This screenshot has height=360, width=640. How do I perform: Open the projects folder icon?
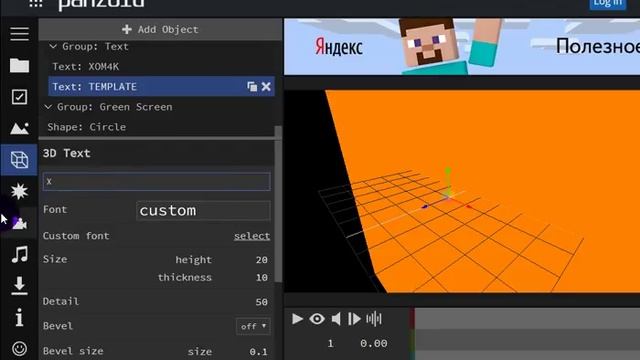pyautogui.click(x=19, y=65)
